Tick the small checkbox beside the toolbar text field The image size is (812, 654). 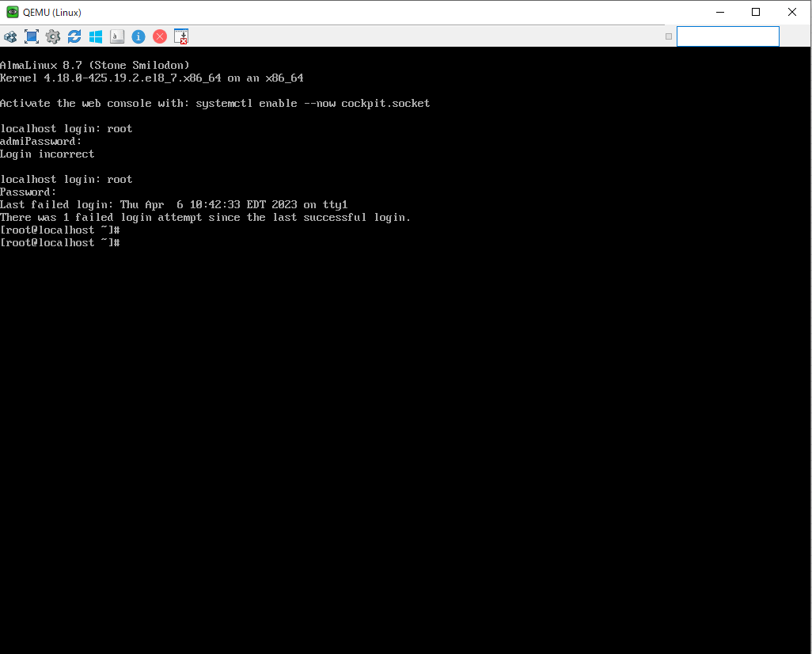(669, 36)
